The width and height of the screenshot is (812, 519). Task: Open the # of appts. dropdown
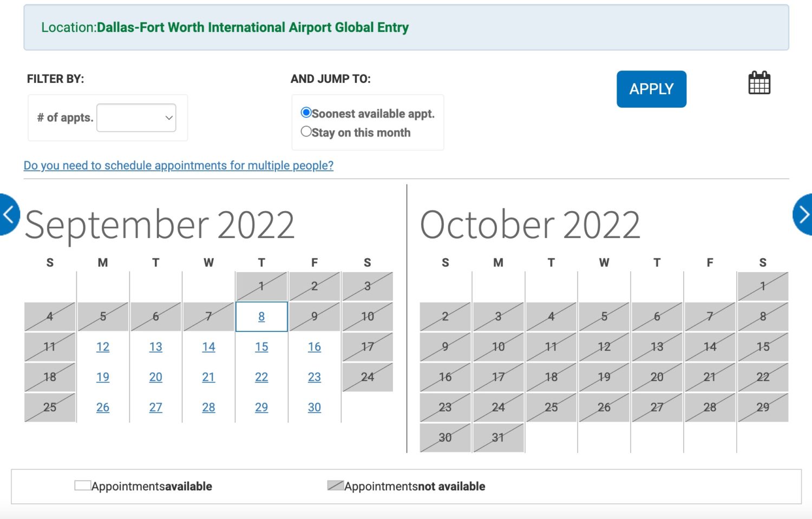(x=136, y=117)
